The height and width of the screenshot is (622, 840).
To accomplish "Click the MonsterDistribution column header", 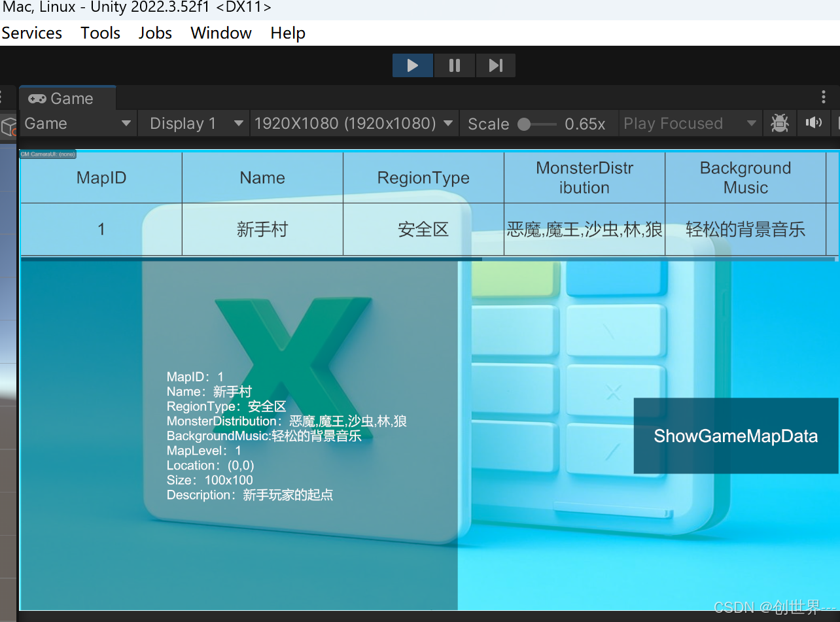I will 584,177.
